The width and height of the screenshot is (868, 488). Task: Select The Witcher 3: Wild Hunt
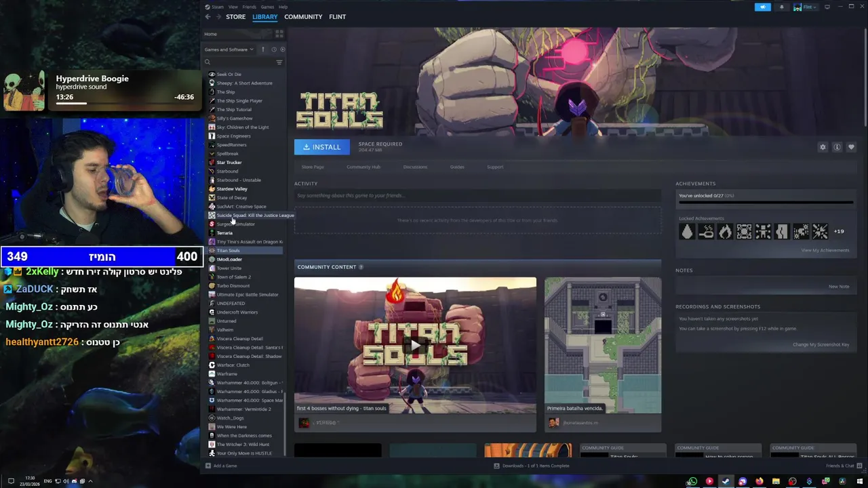click(243, 445)
